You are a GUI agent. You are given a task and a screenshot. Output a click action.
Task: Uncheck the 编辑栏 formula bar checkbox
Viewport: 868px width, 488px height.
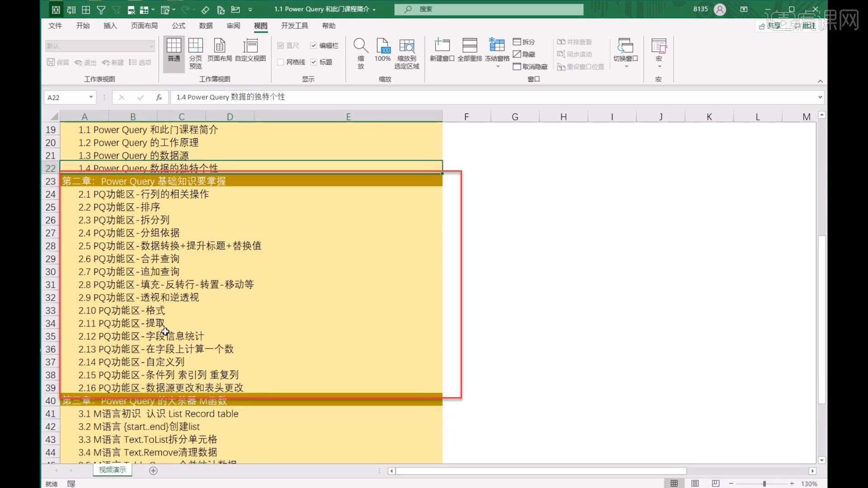(x=314, y=45)
